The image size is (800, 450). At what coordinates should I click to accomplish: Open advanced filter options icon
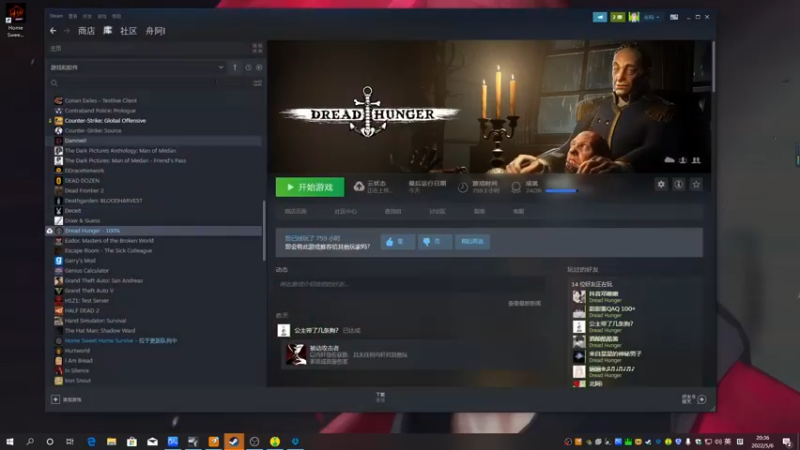[257, 83]
